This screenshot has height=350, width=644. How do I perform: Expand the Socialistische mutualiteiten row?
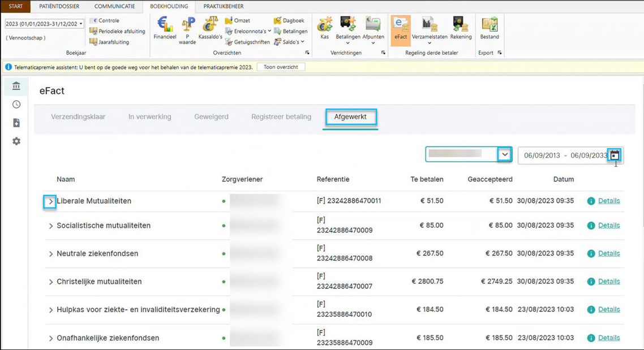51,226
